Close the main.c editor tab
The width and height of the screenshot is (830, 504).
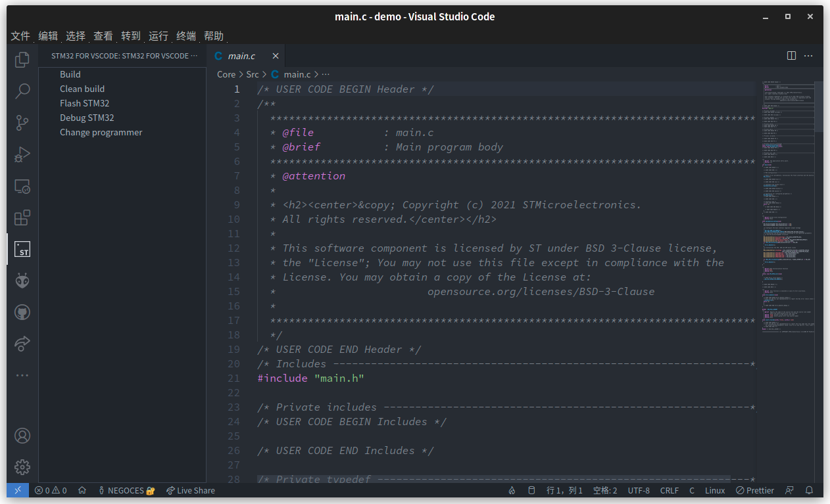click(x=276, y=56)
